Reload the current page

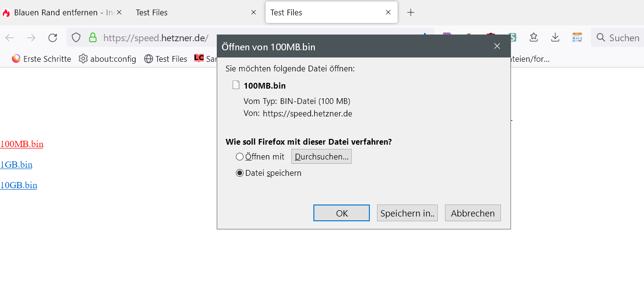tap(53, 38)
